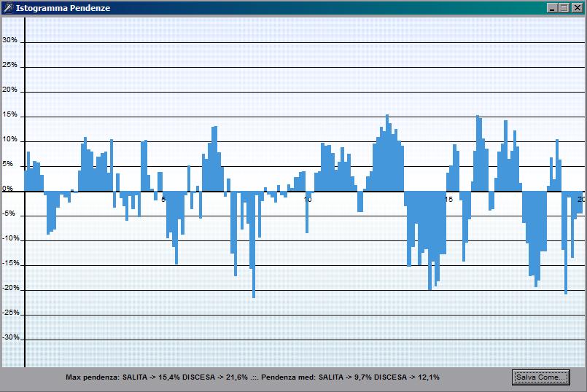Click the DISCESA -> 12,1% value
Image resolution: width=587 pixels, height=392 pixels.
(x=407, y=377)
